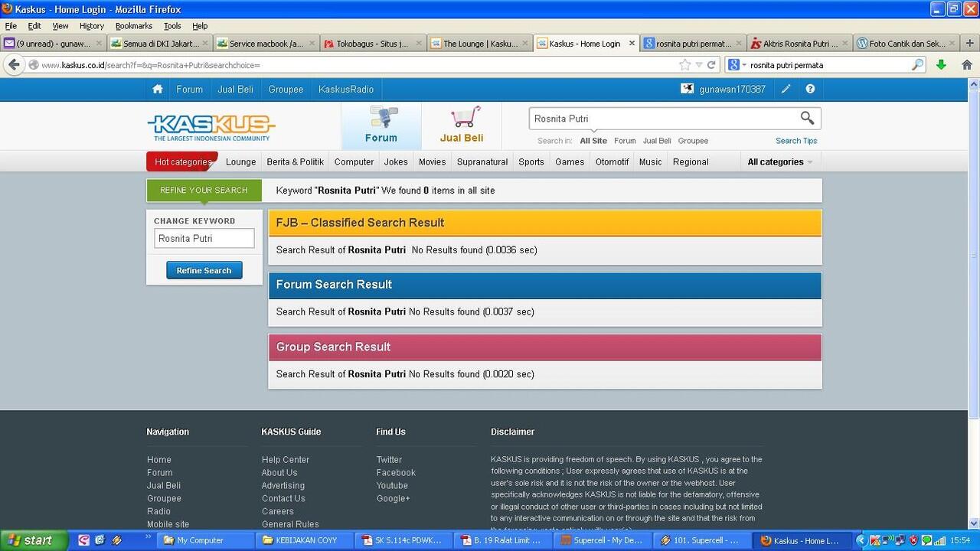This screenshot has height=551, width=980.
Task: Expand the All categories dropdown
Action: [779, 161]
